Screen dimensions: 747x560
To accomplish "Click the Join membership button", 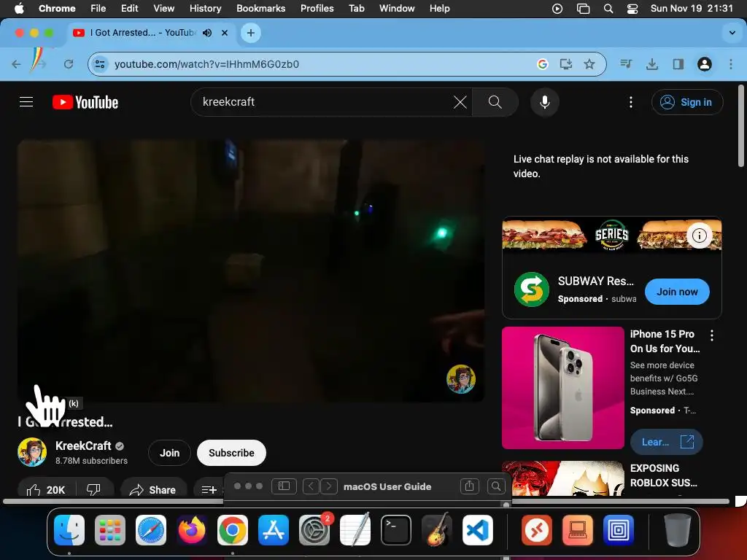I will [169, 453].
